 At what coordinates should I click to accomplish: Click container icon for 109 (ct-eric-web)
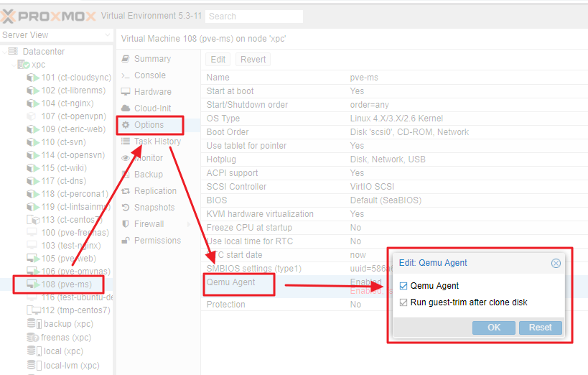[33, 129]
